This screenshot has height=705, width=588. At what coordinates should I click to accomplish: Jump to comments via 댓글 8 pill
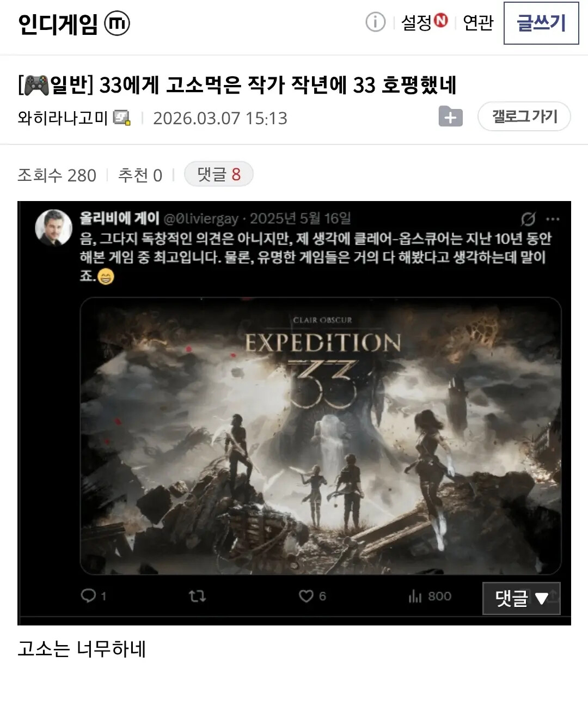click(219, 174)
